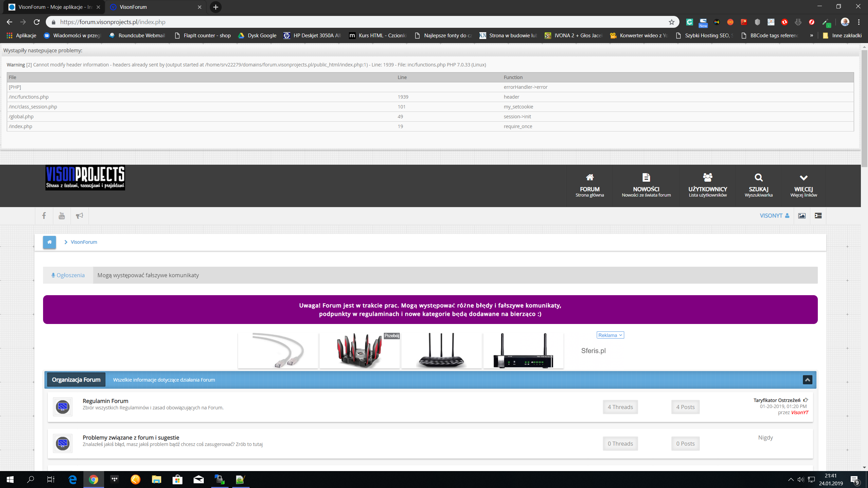Image resolution: width=868 pixels, height=488 pixels.
Task: Collapse the Organizacja Forum category
Action: tap(808, 380)
